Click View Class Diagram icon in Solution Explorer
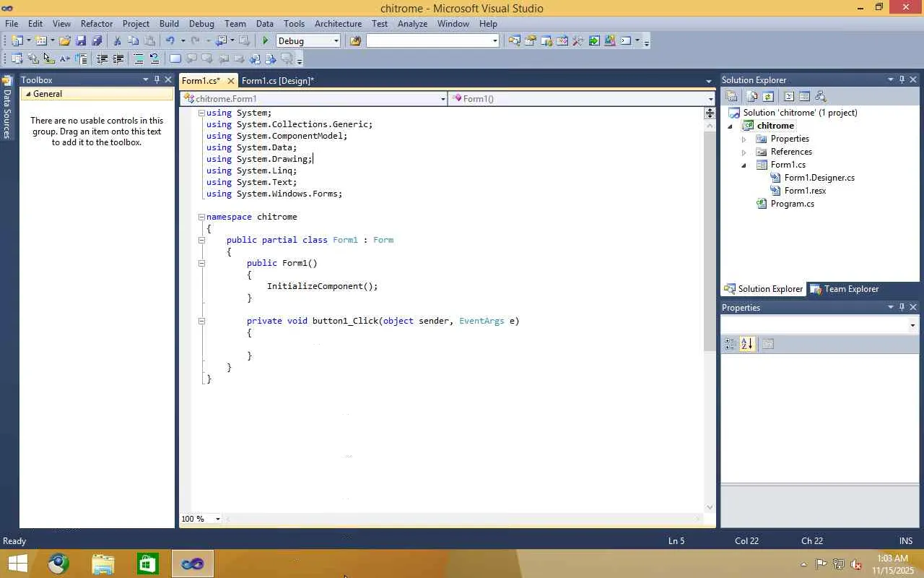 pyautogui.click(x=820, y=96)
